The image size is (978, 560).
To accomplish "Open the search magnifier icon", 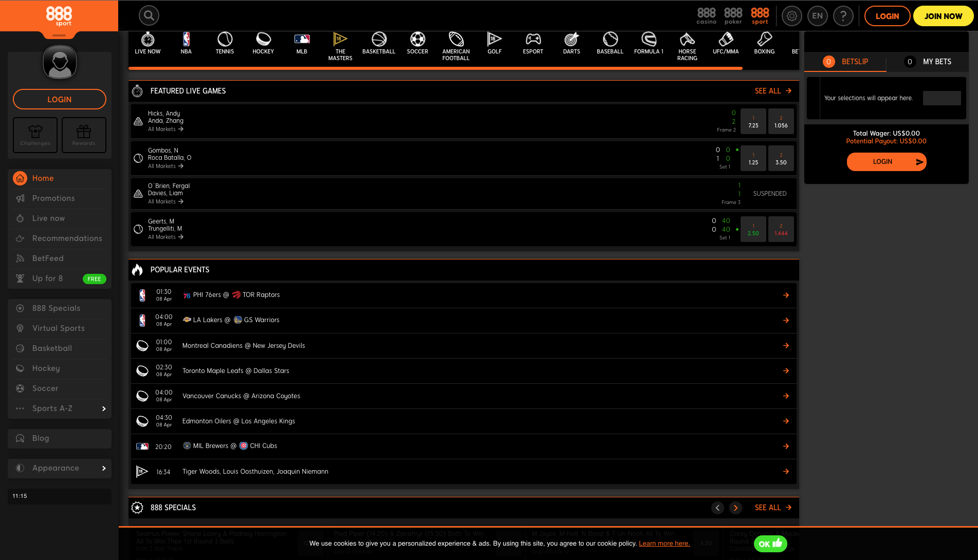I will click(149, 15).
